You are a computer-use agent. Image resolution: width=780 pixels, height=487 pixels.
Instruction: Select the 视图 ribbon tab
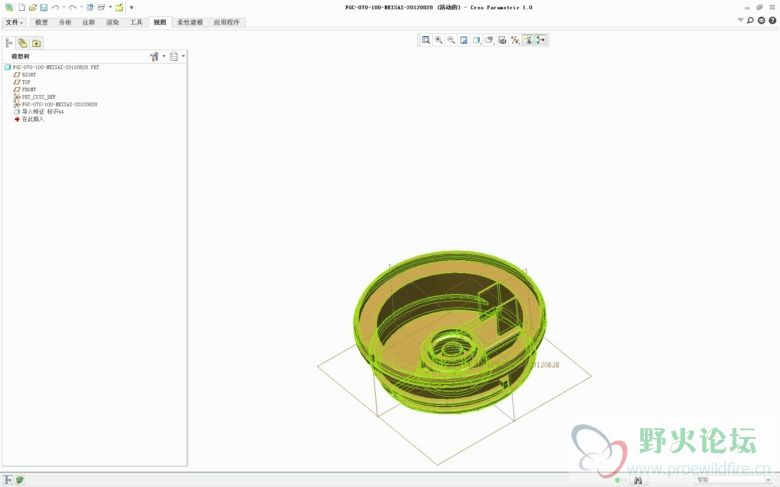coord(160,22)
